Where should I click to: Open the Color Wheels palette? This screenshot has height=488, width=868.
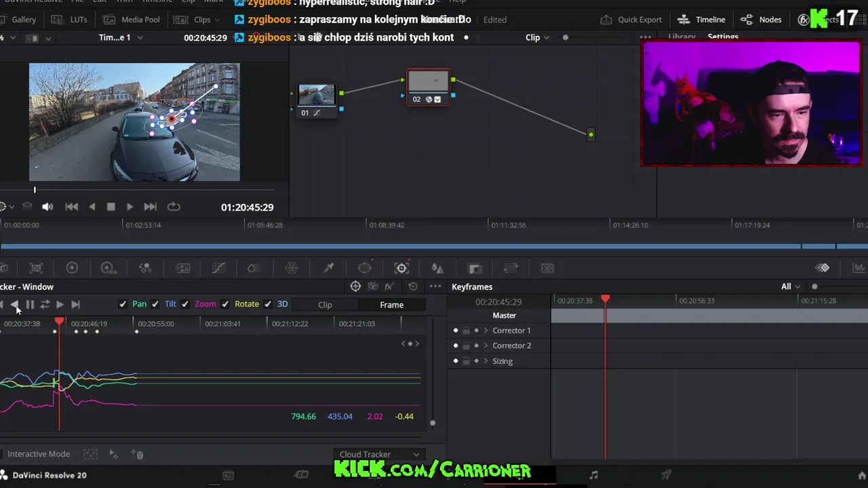[72, 268]
